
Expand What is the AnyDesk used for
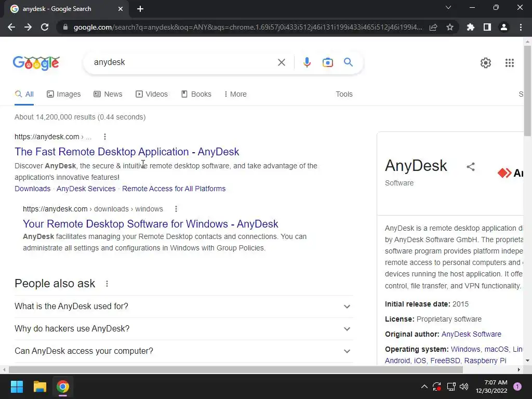pyautogui.click(x=183, y=307)
